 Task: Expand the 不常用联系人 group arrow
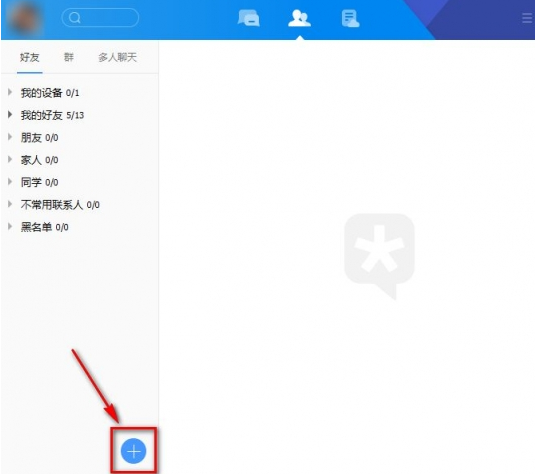coord(10,204)
